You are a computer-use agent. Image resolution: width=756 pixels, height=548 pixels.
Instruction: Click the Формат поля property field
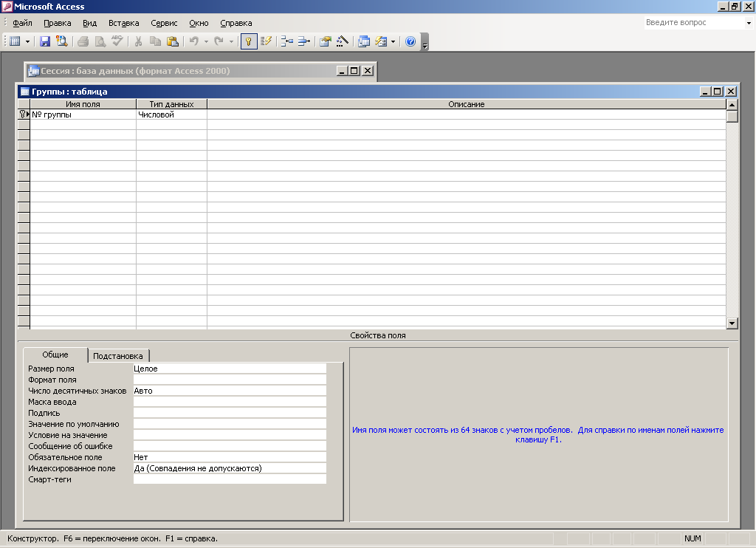(x=230, y=380)
